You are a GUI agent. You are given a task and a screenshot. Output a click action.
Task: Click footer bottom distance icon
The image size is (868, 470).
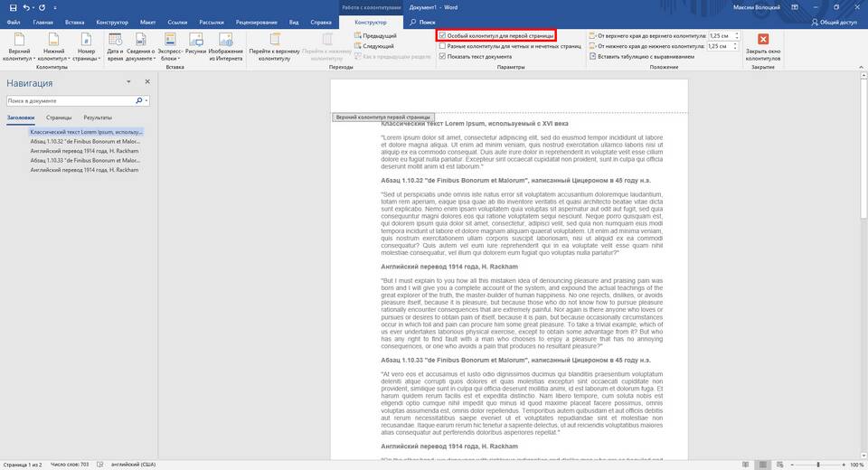click(x=592, y=46)
